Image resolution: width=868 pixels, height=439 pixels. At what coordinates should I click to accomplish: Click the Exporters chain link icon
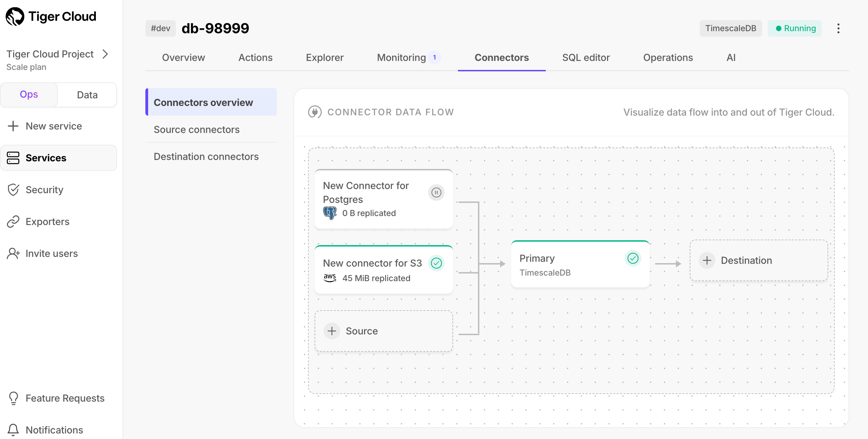[13, 222]
